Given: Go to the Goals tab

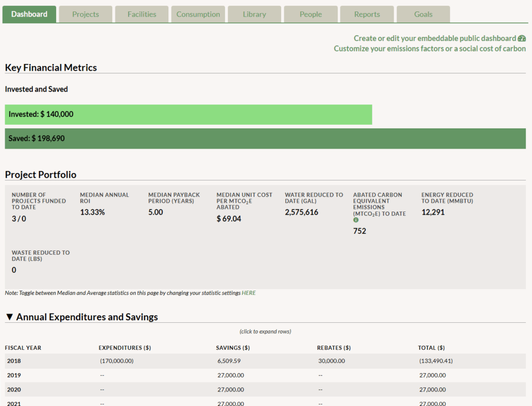Looking at the screenshot, I should click(x=423, y=15).
